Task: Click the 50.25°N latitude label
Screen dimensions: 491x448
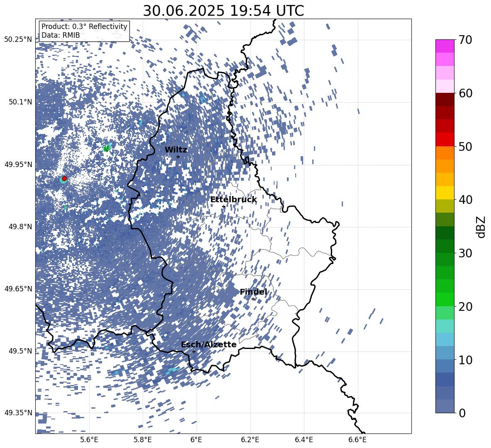Action: [18, 39]
